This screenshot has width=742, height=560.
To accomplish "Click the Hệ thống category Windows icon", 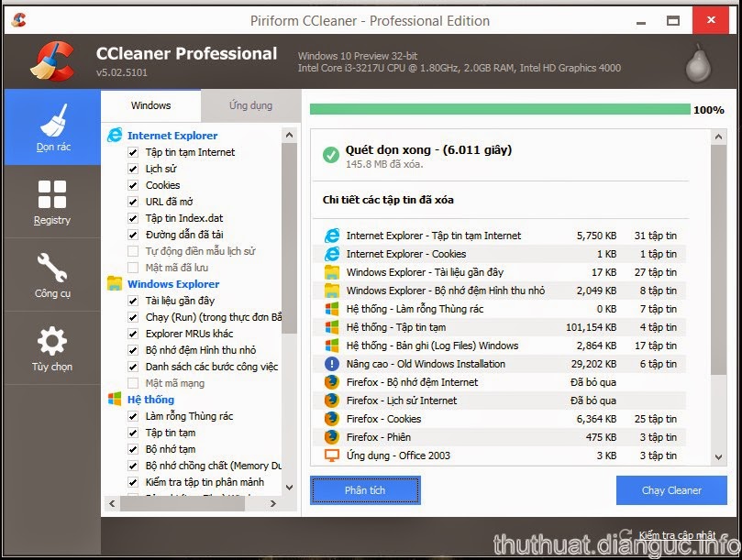I will point(115,400).
